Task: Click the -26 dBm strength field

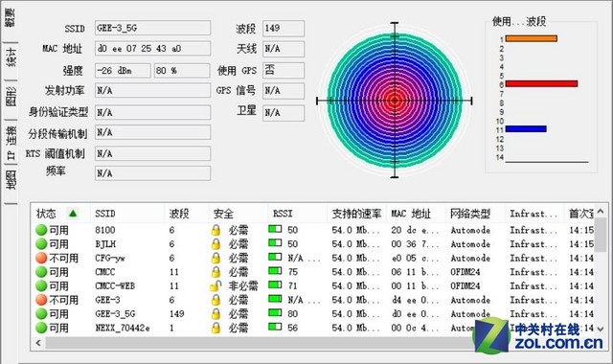Action: (123, 71)
